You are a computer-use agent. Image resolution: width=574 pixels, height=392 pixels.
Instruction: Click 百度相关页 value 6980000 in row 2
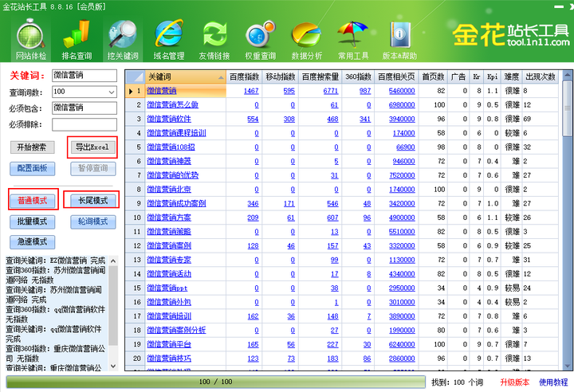pyautogui.click(x=402, y=105)
